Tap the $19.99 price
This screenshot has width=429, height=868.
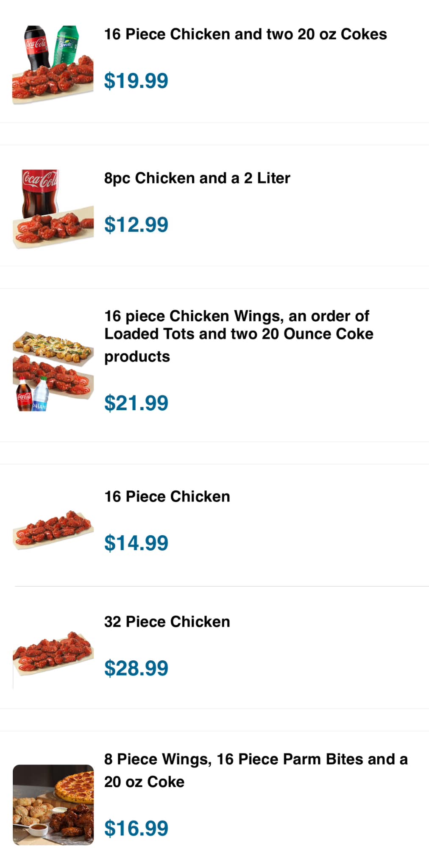click(136, 81)
